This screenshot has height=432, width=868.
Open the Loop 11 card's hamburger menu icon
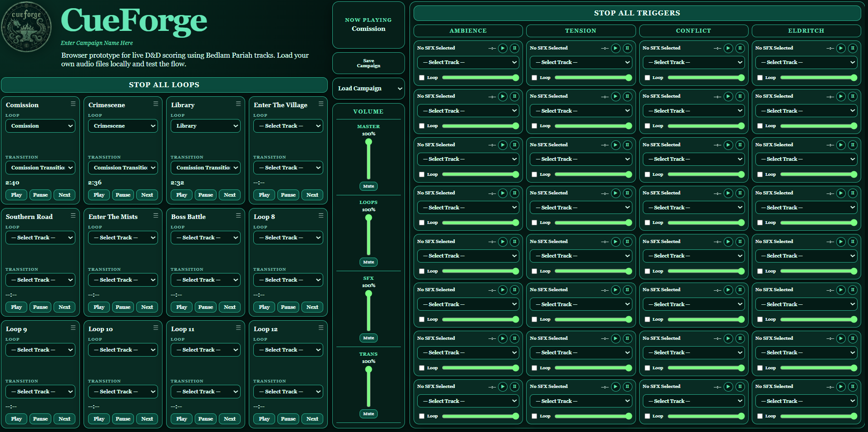click(x=238, y=328)
